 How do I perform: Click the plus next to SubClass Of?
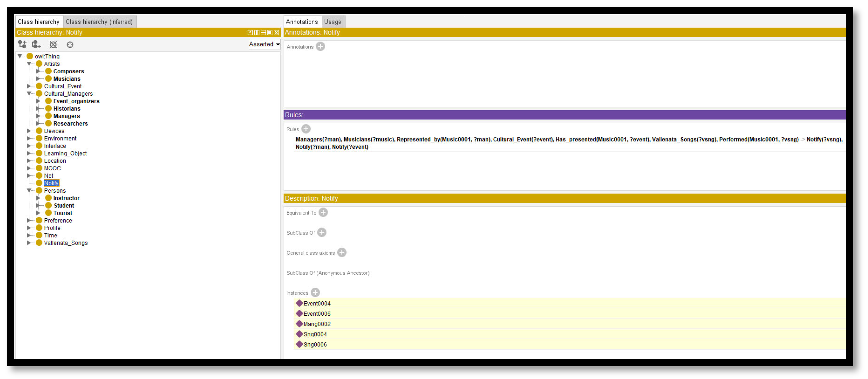pos(322,233)
